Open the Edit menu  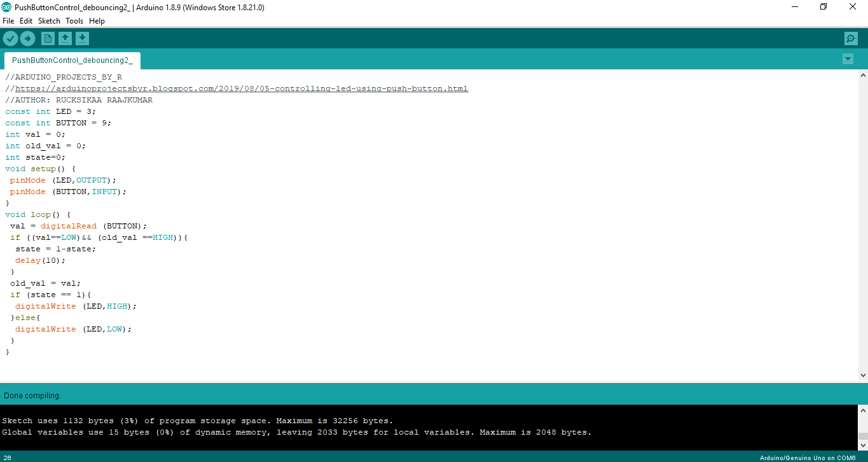[26, 20]
